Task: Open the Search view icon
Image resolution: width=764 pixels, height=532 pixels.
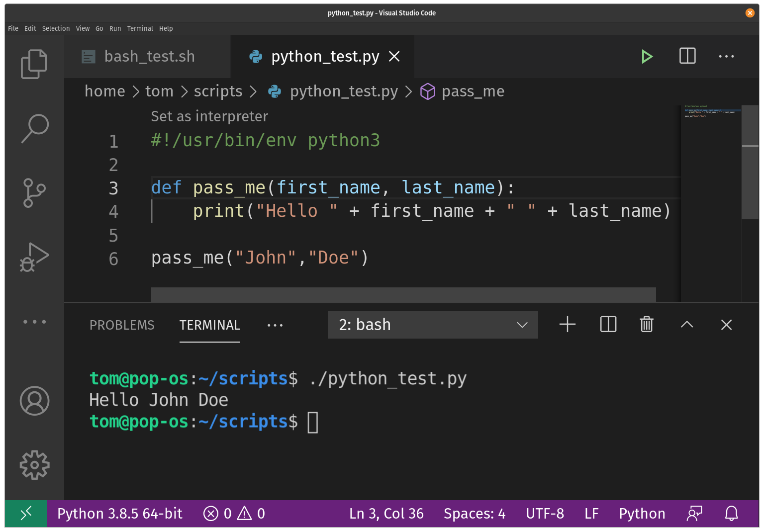Action: 34,128
